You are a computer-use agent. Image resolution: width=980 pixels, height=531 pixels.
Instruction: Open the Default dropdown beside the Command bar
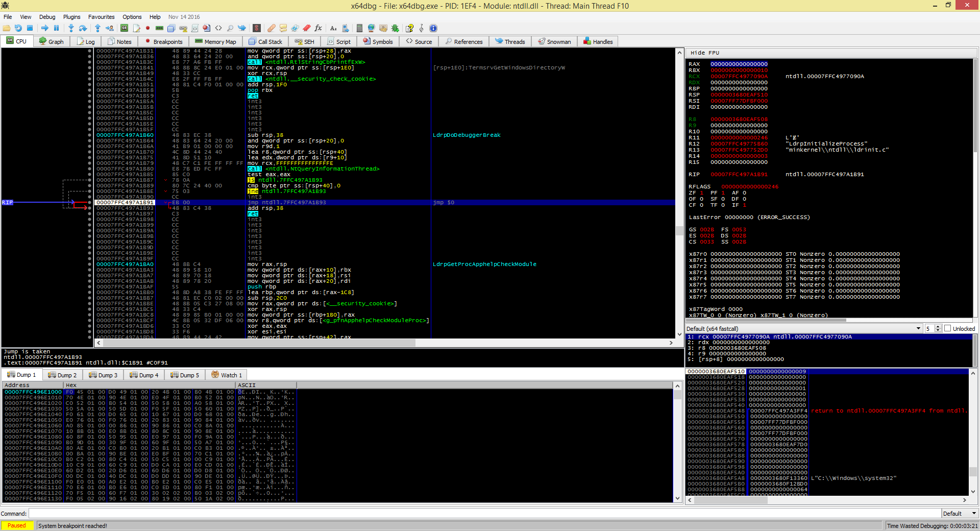[x=959, y=513]
